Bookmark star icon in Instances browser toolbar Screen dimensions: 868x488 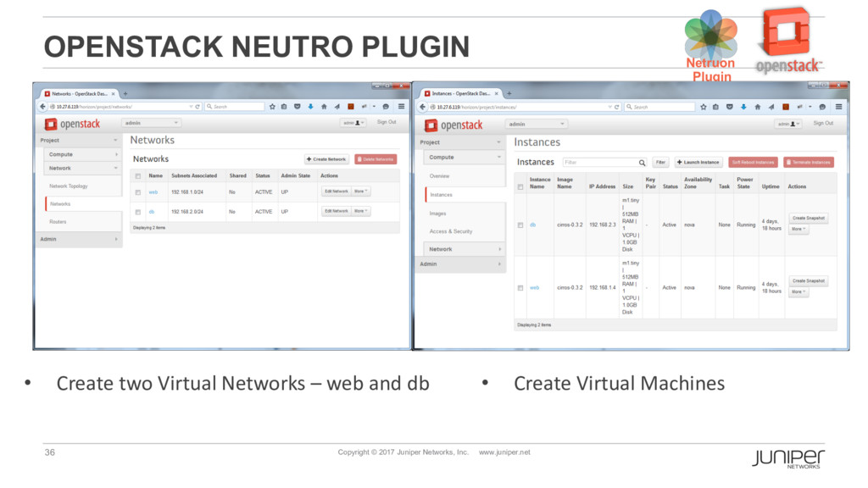[703, 107]
